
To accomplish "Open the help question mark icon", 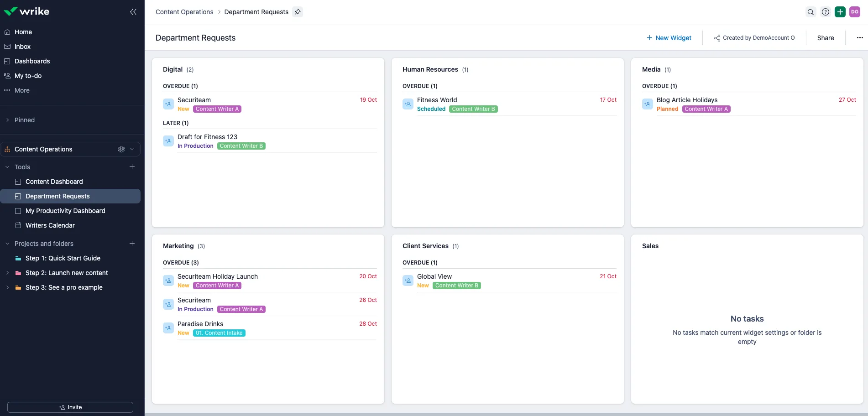I will click(826, 12).
